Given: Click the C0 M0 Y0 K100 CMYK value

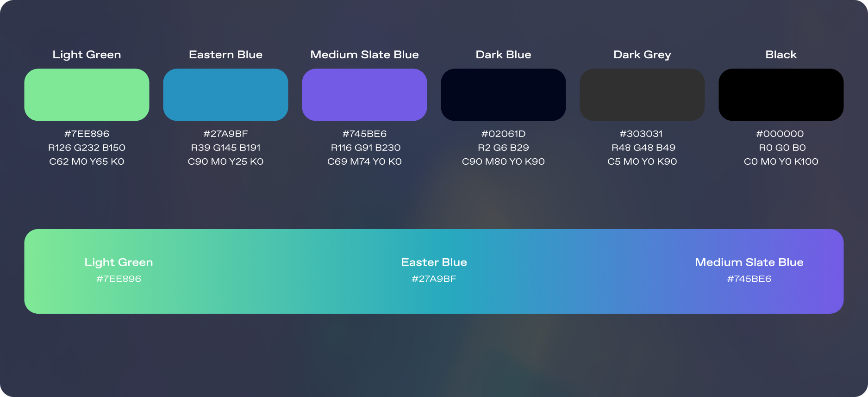Looking at the screenshot, I should click(781, 161).
